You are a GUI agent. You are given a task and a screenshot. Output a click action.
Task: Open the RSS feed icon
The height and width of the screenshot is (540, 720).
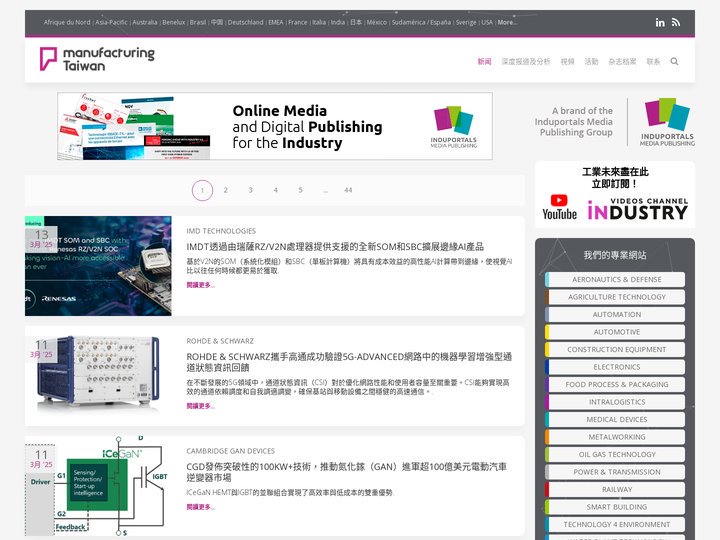click(x=675, y=22)
